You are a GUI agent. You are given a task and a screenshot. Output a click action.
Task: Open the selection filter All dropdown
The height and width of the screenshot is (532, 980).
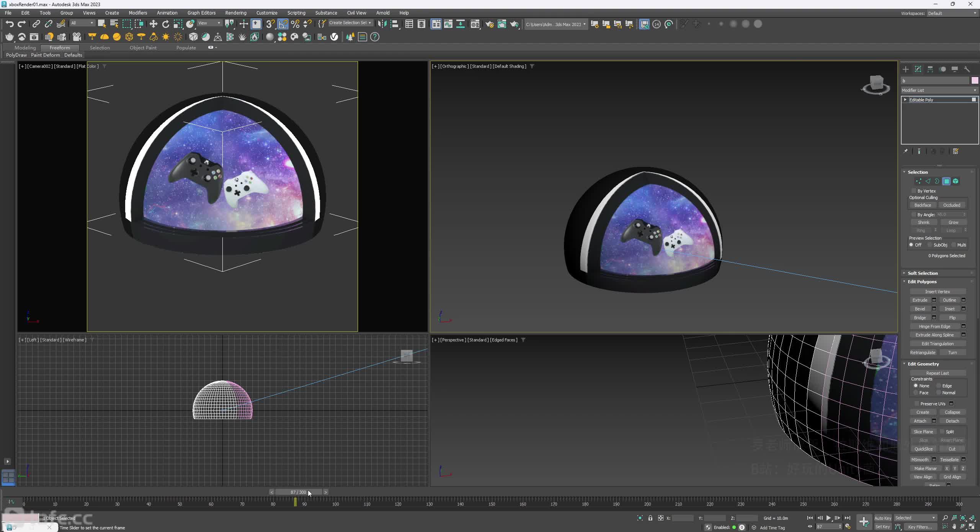point(82,23)
